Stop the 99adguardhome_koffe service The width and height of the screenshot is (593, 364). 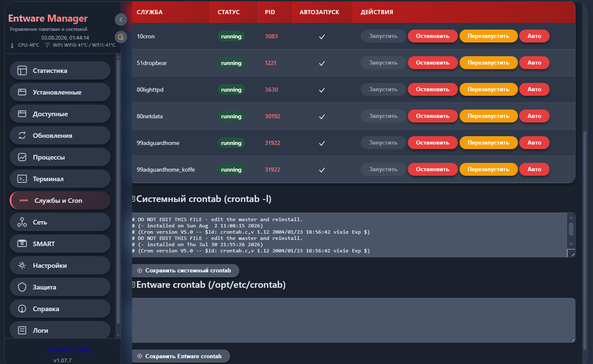[x=432, y=170]
